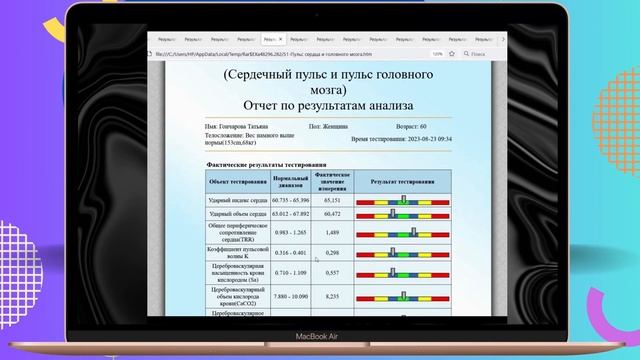The height and width of the screenshot is (360, 640).
Task: Click the page info icon before URL
Action: coord(150,54)
